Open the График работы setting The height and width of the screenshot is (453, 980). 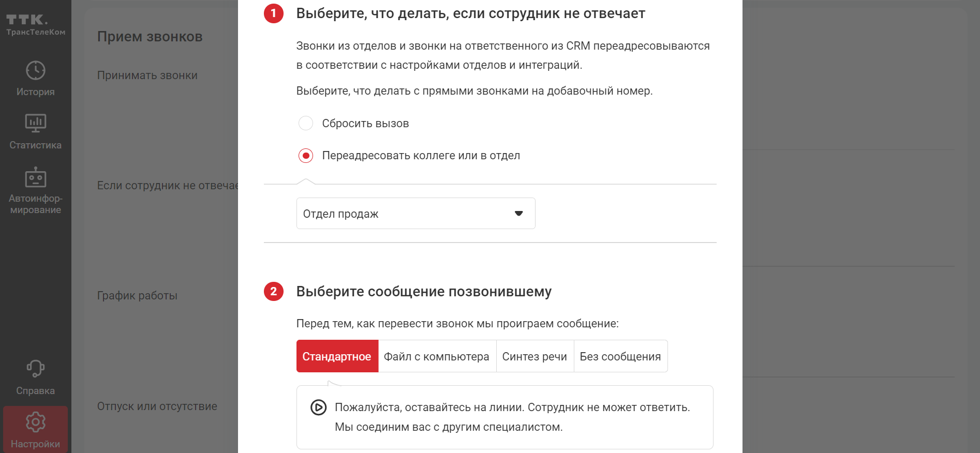[137, 296]
